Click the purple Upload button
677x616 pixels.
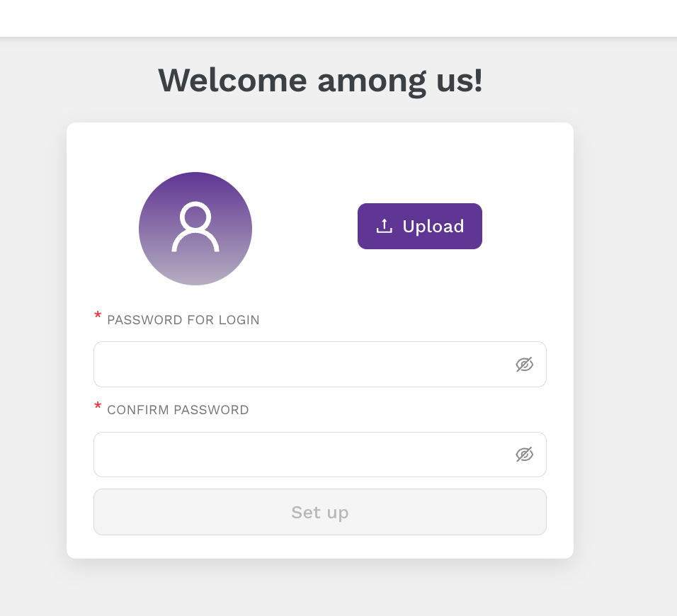coord(420,226)
